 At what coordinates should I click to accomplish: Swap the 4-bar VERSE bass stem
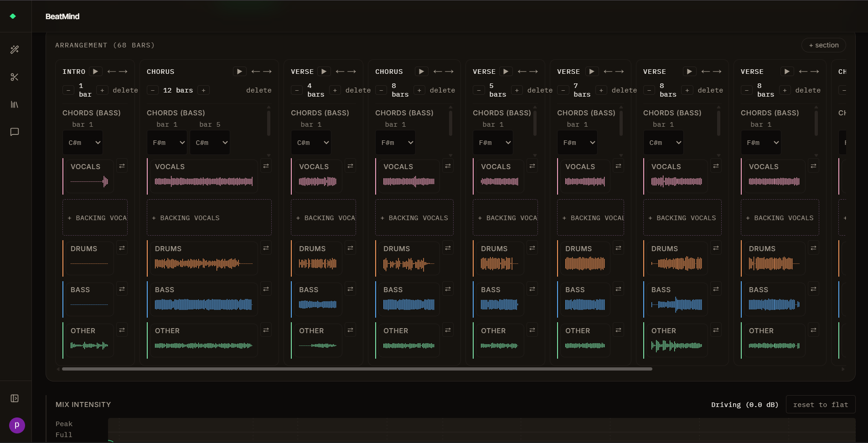(x=350, y=289)
